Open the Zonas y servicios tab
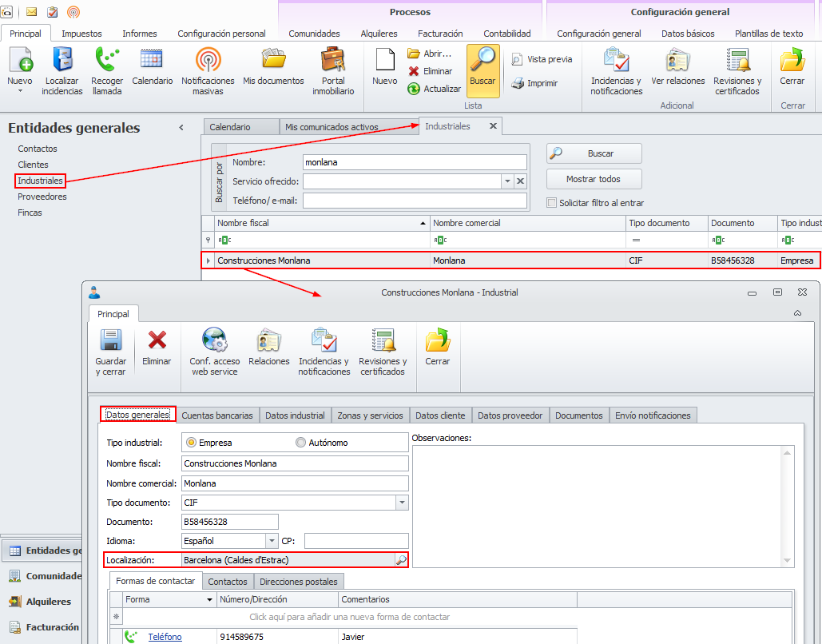This screenshot has height=644, width=822. click(370, 415)
